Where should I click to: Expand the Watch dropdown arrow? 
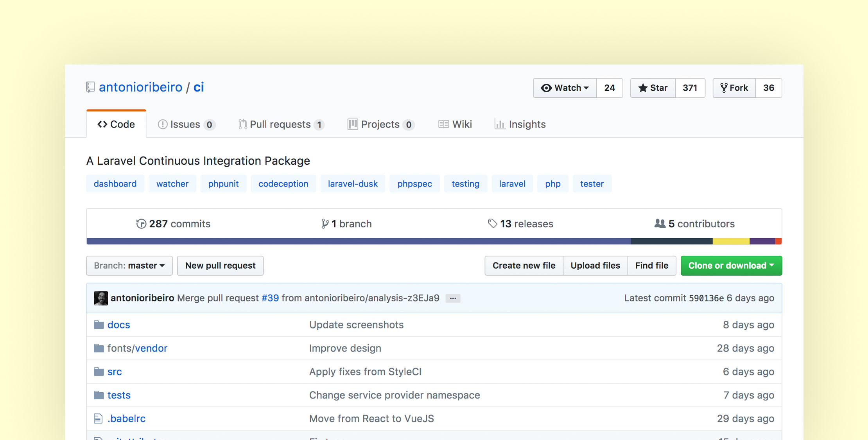coord(586,88)
